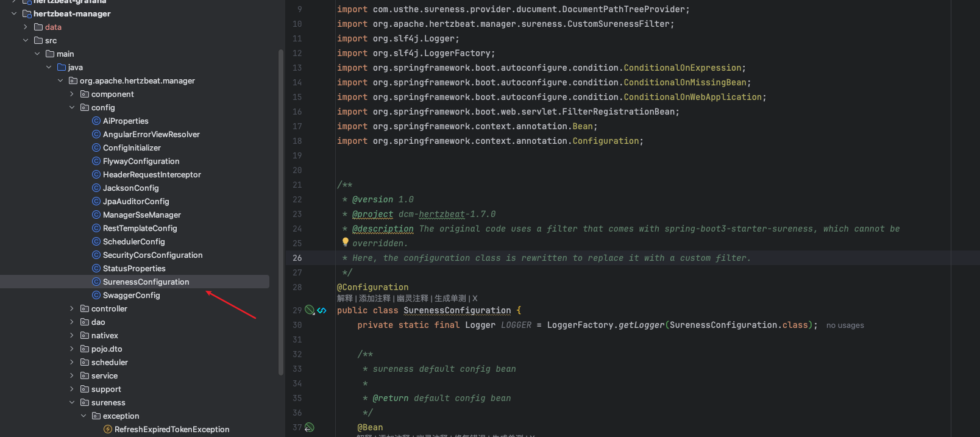This screenshot has width=980, height=437.
Task: Collapse the config package
Action: click(72, 107)
